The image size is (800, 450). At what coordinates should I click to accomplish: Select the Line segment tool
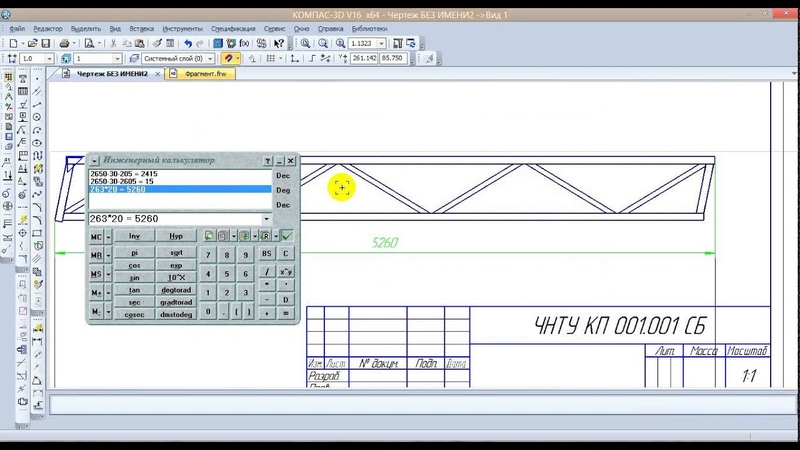(x=37, y=104)
